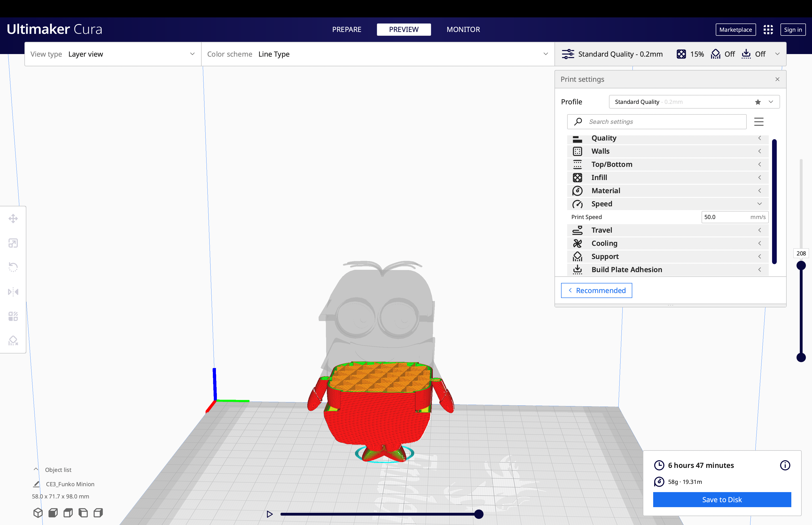Click the support Off icon in summary bar
Image resolution: width=812 pixels, height=525 pixels.
716,54
